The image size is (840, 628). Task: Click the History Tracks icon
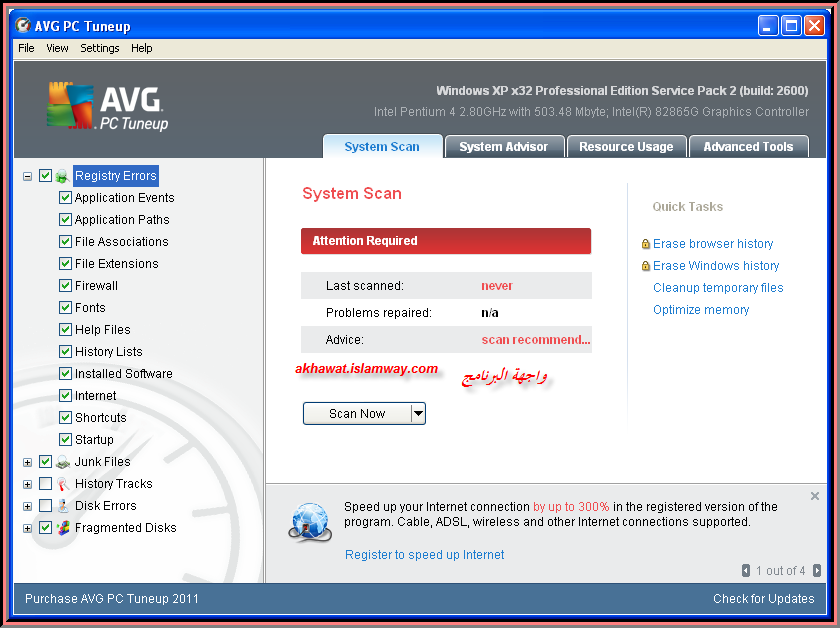pos(63,484)
